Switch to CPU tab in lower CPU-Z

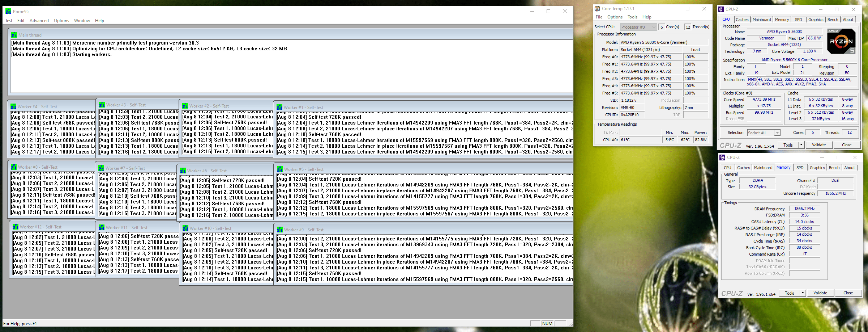click(727, 168)
